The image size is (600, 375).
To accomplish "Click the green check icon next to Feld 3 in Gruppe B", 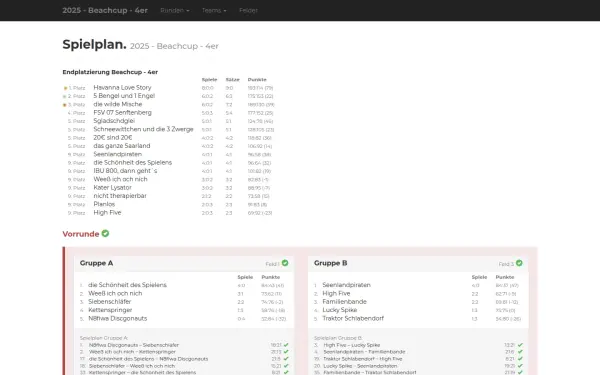I will point(519,263).
